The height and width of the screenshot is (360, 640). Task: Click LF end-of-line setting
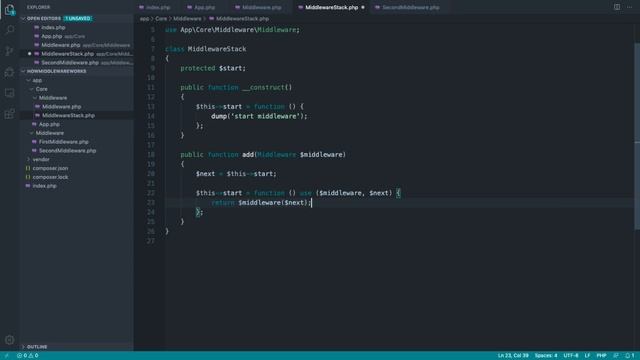[587, 356]
